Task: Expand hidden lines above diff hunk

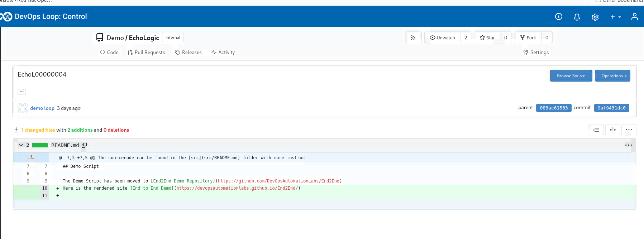Action: tap(31, 157)
